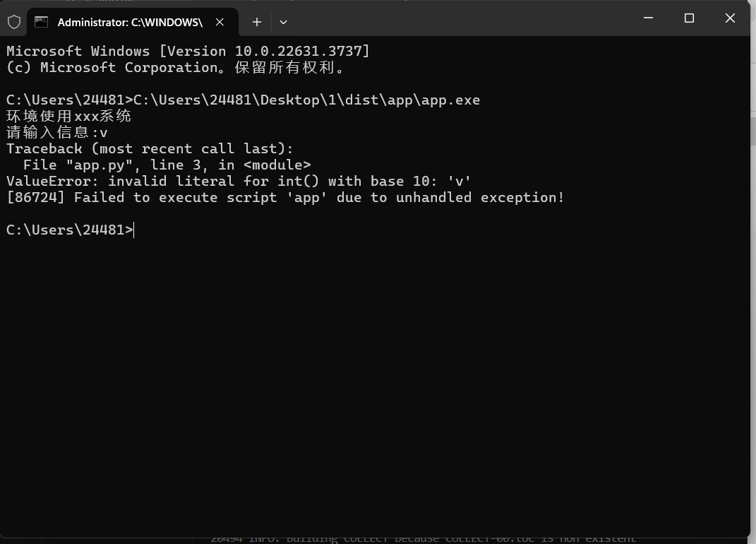
Task: Click the File "app.py", line 3 entry
Action: pos(167,165)
